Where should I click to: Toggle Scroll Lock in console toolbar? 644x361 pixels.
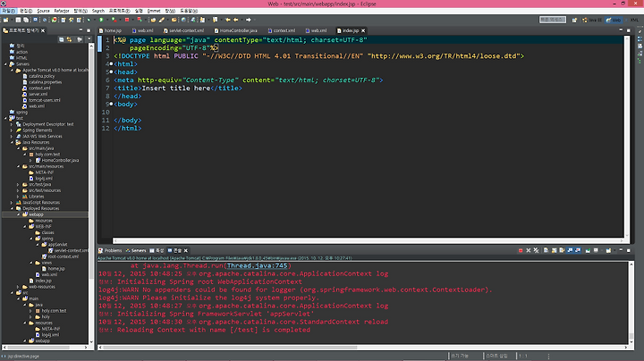554,250
